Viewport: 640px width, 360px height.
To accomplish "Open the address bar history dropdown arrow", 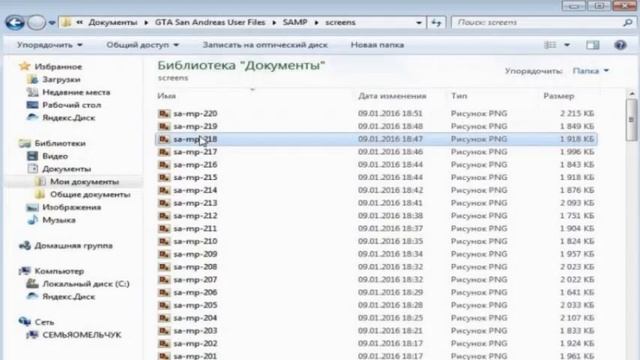I will tap(419, 23).
